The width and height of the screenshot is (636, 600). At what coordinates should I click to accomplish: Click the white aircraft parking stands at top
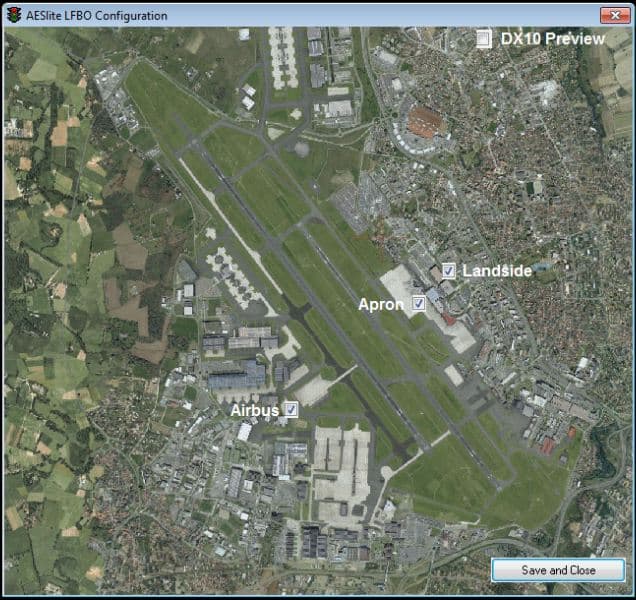point(283,59)
